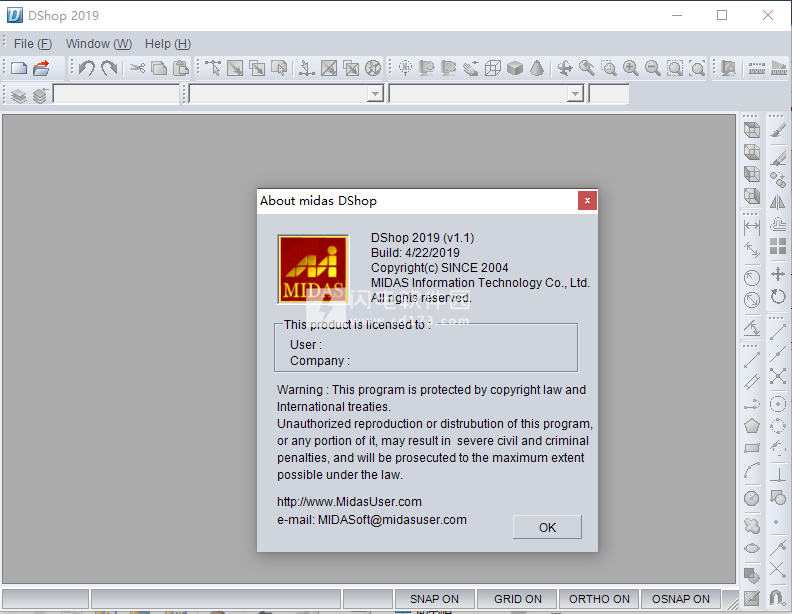This screenshot has height=614, width=792.
Task: Open a file with the folder icon
Action: tap(41, 68)
